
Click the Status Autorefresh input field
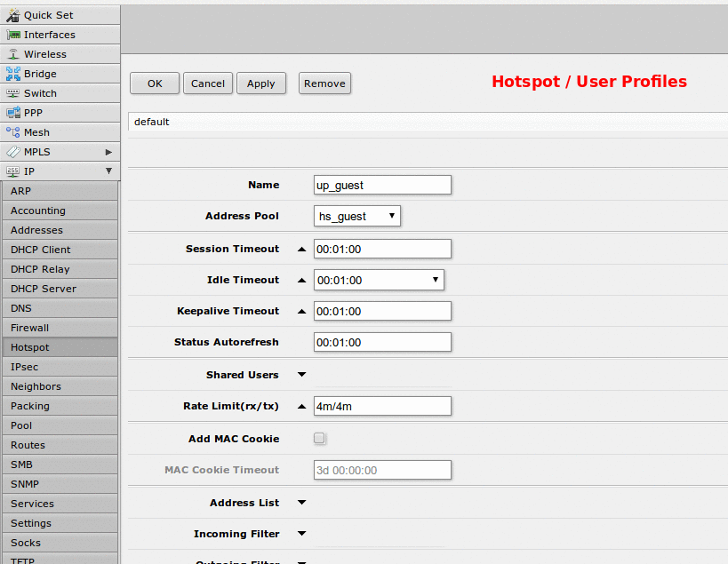tap(382, 342)
